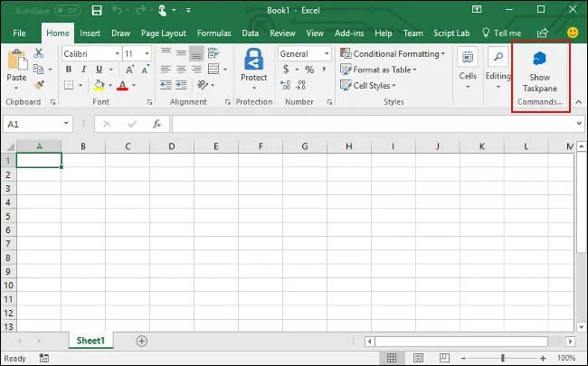Click the new sheet plus button
Image resolution: width=588 pixels, height=366 pixels.
coord(142,341)
